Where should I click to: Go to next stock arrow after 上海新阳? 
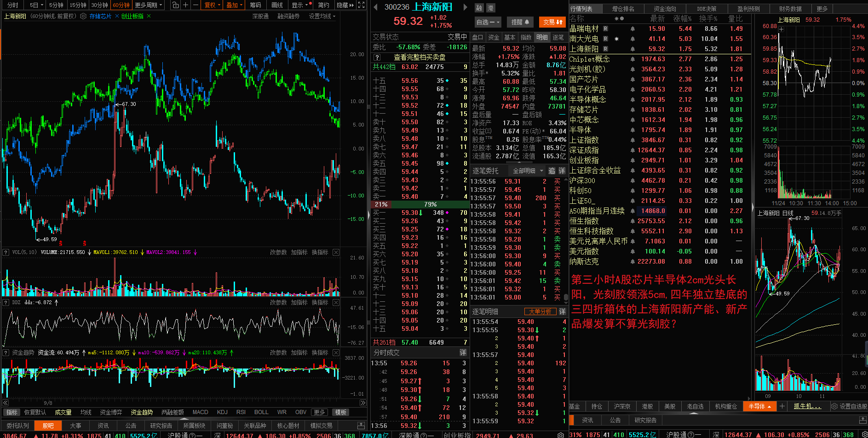click(465, 7)
